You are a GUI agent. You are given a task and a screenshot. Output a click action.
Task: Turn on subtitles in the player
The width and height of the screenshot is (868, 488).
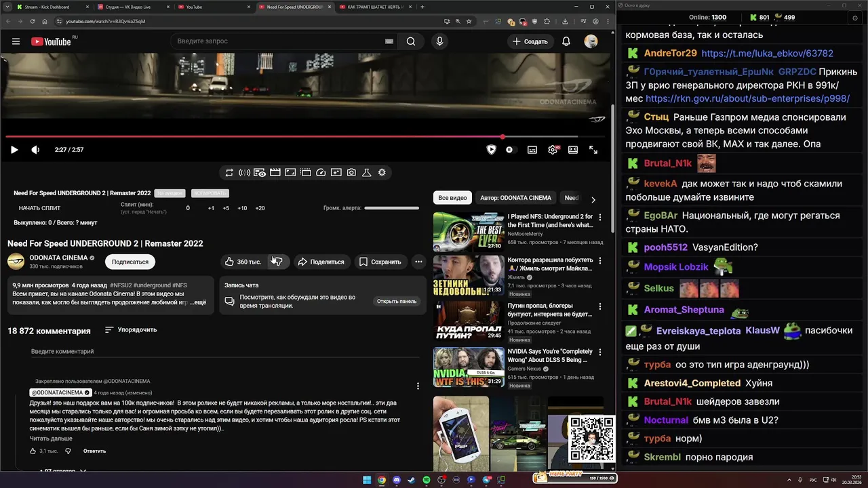(532, 150)
